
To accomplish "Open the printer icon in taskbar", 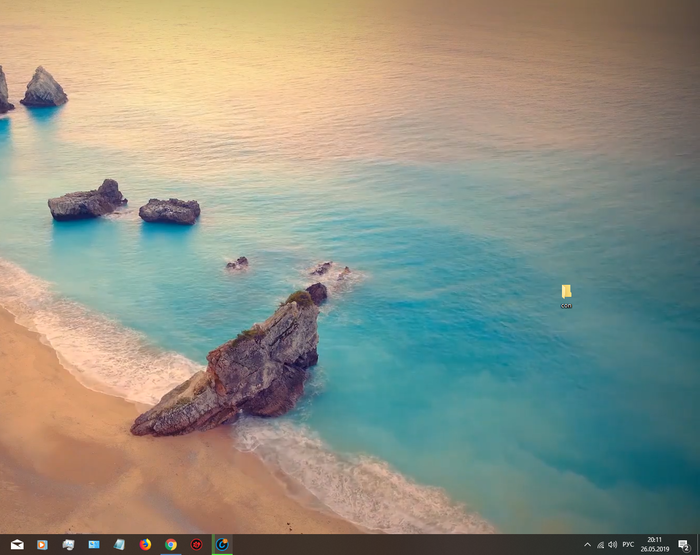I will (x=68, y=545).
